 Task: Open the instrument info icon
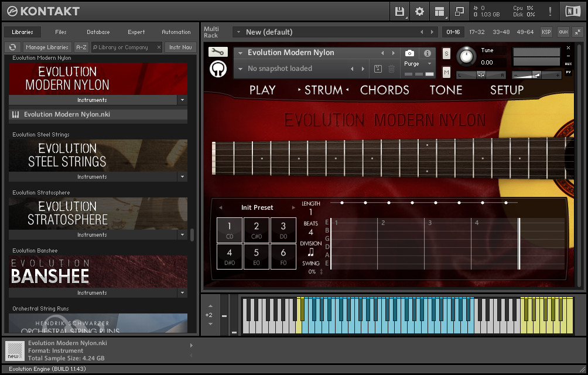click(x=427, y=53)
